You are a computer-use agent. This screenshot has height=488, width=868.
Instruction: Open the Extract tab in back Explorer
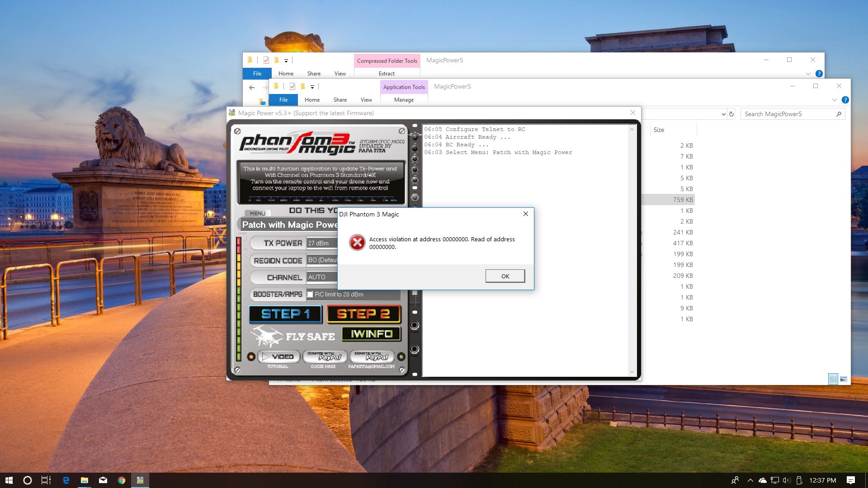pyautogui.click(x=387, y=73)
